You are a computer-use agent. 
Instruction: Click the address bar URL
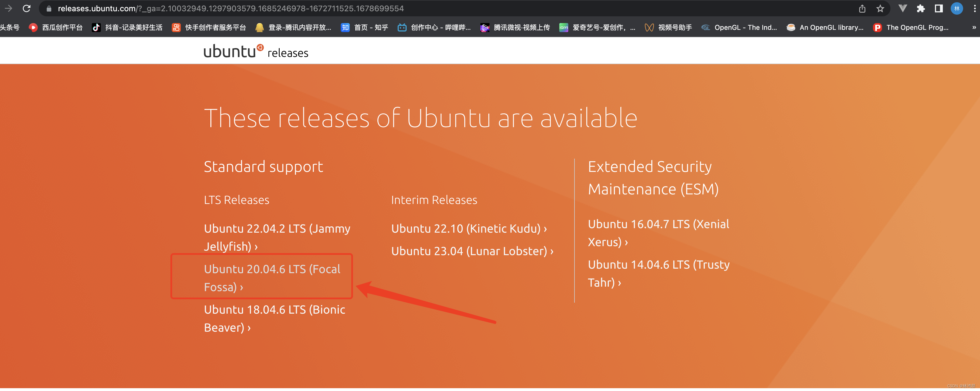pos(231,8)
